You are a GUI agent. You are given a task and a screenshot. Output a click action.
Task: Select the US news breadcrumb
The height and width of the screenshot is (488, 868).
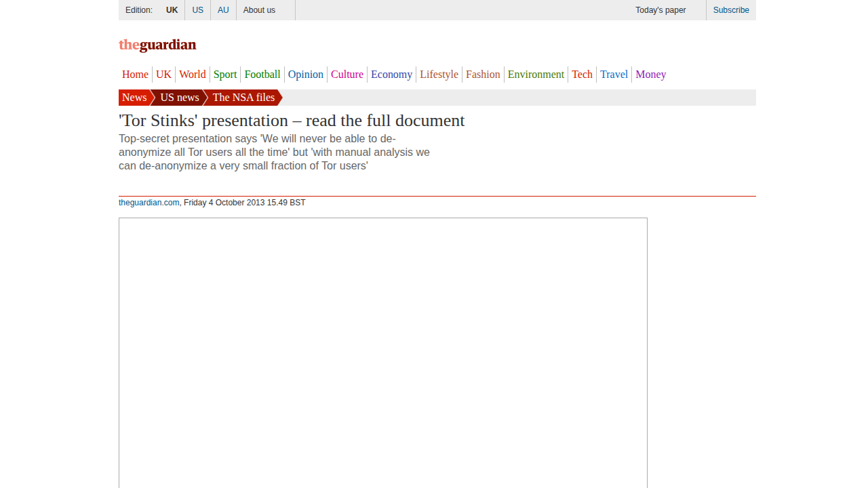point(180,98)
